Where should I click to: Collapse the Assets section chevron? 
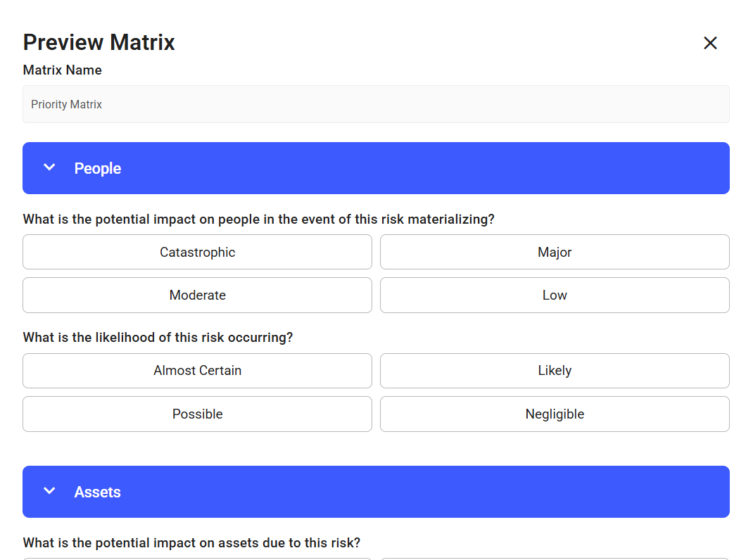pos(49,491)
